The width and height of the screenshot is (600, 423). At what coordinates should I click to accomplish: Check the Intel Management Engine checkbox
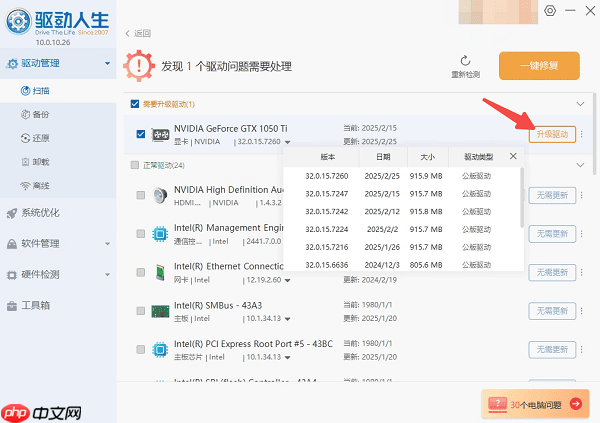click(141, 234)
